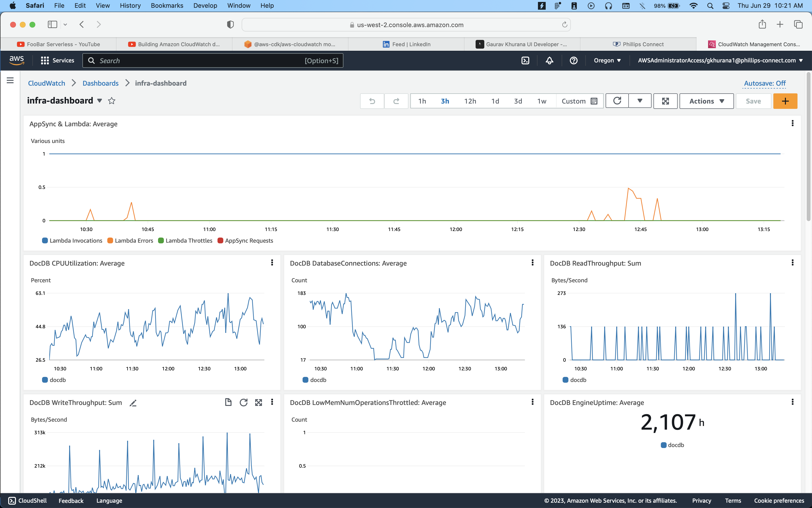Click the Safari sidebar toggle icon
The width and height of the screenshot is (812, 508).
[x=52, y=24]
